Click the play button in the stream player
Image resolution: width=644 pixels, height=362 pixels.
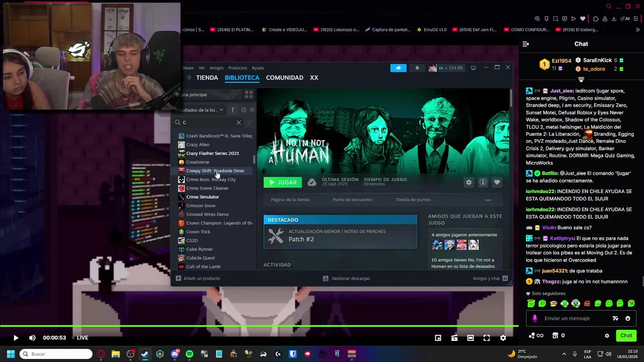[16, 338]
